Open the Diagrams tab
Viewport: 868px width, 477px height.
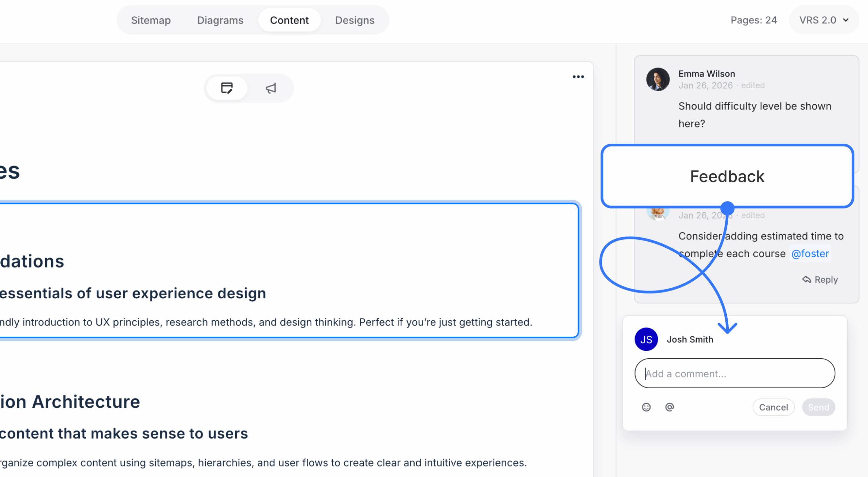pos(220,20)
